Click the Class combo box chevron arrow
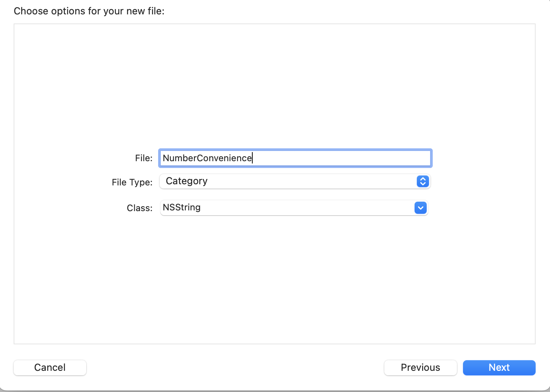This screenshot has height=392, width=550. pos(420,208)
